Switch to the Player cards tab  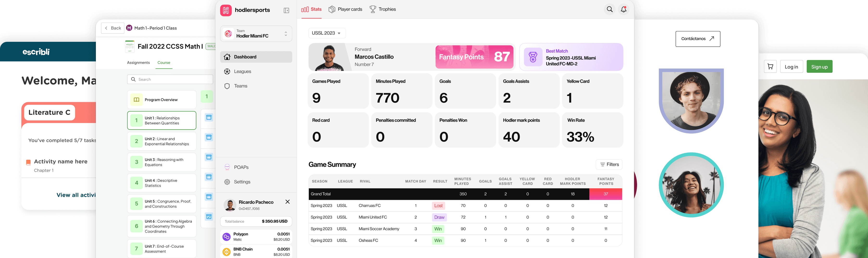[x=345, y=9]
